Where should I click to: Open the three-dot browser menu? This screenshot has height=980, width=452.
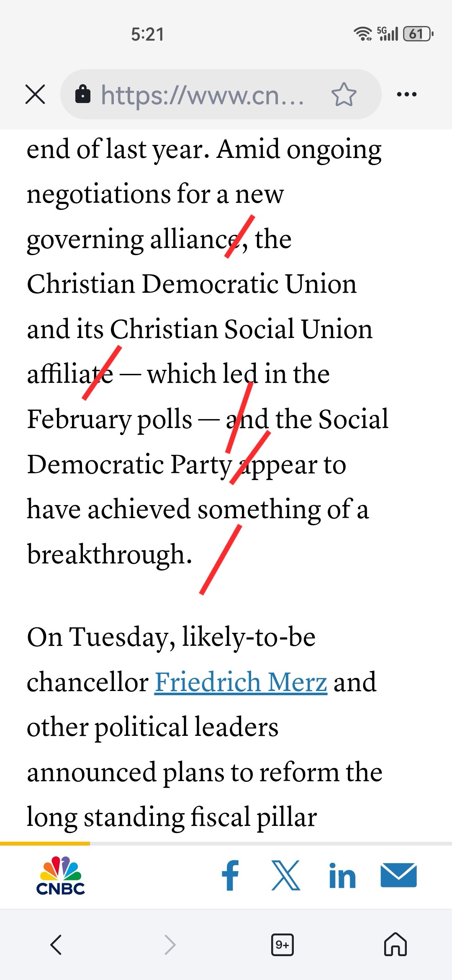(x=407, y=94)
